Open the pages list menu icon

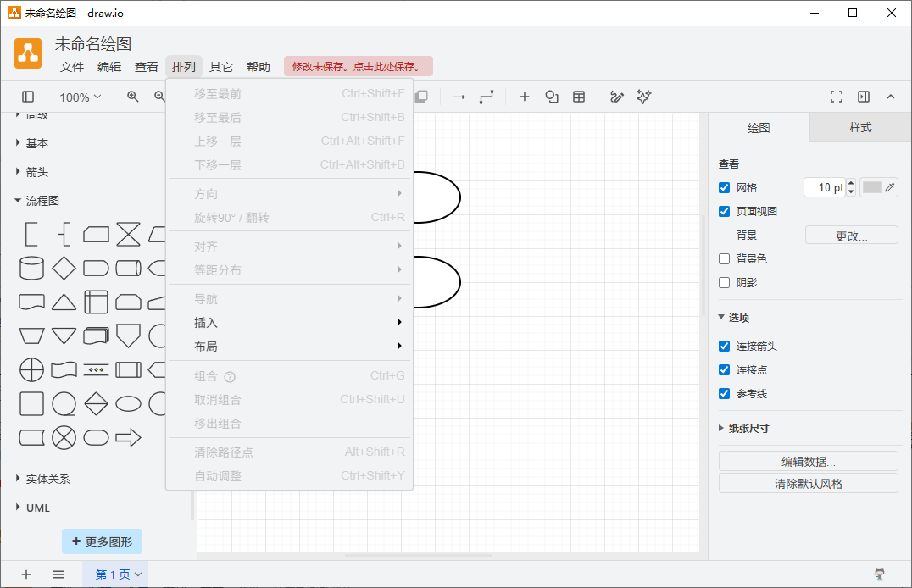click(58, 574)
